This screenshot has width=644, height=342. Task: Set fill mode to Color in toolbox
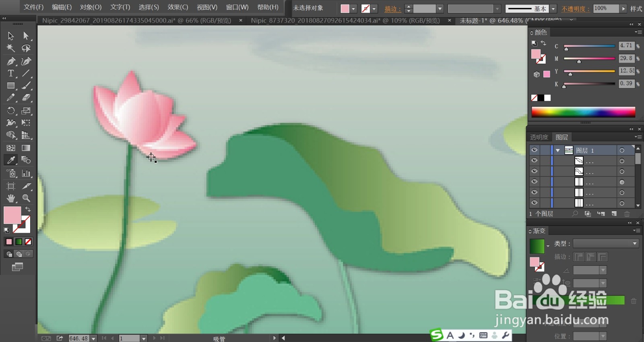(9, 242)
